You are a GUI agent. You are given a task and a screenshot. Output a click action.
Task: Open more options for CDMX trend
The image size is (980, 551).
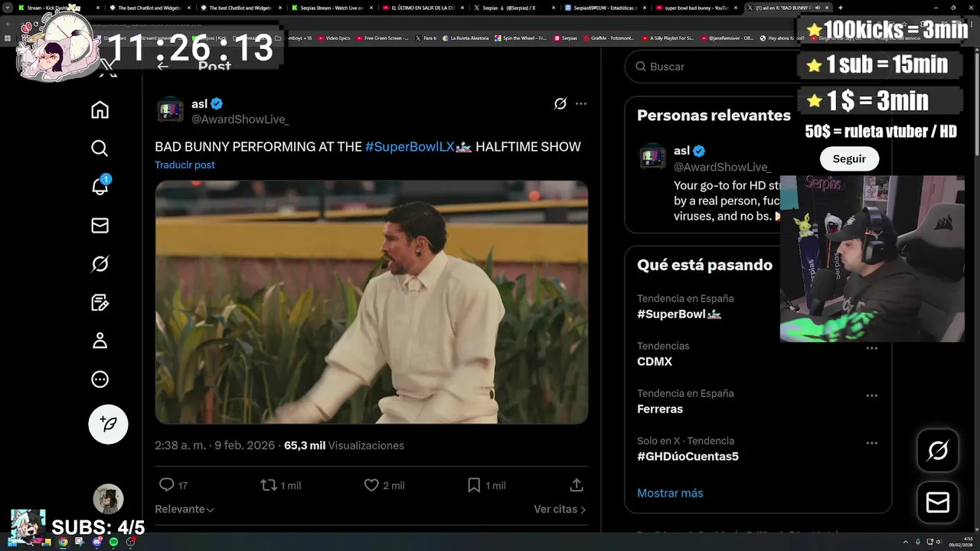coord(871,348)
